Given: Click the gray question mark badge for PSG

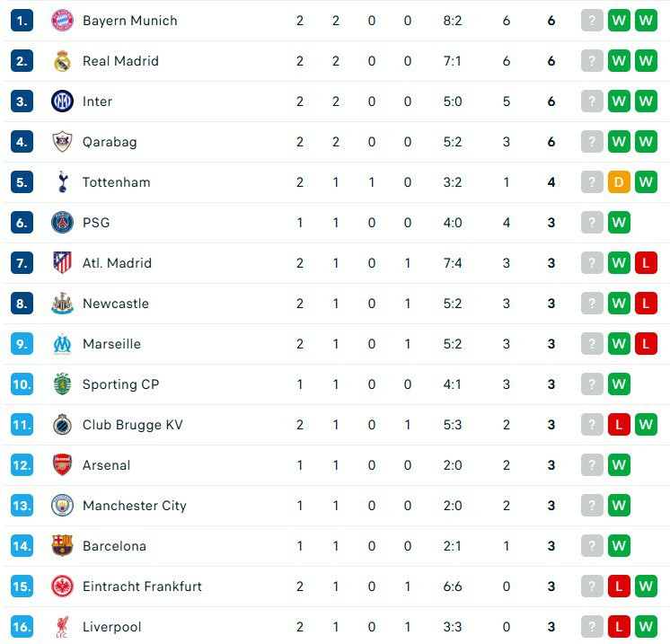Looking at the screenshot, I should 592,222.
